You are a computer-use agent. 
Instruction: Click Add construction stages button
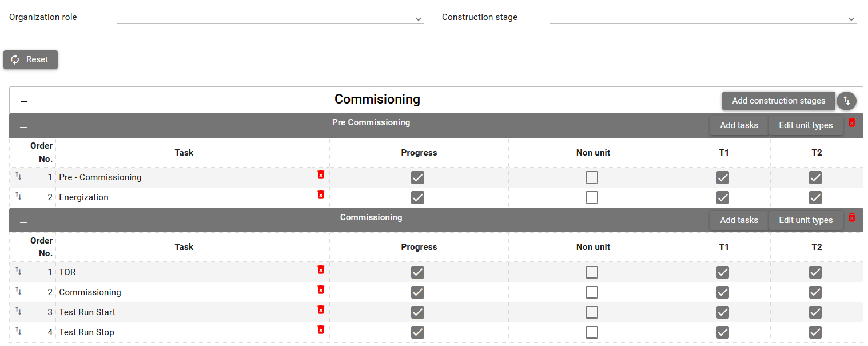[x=778, y=101]
